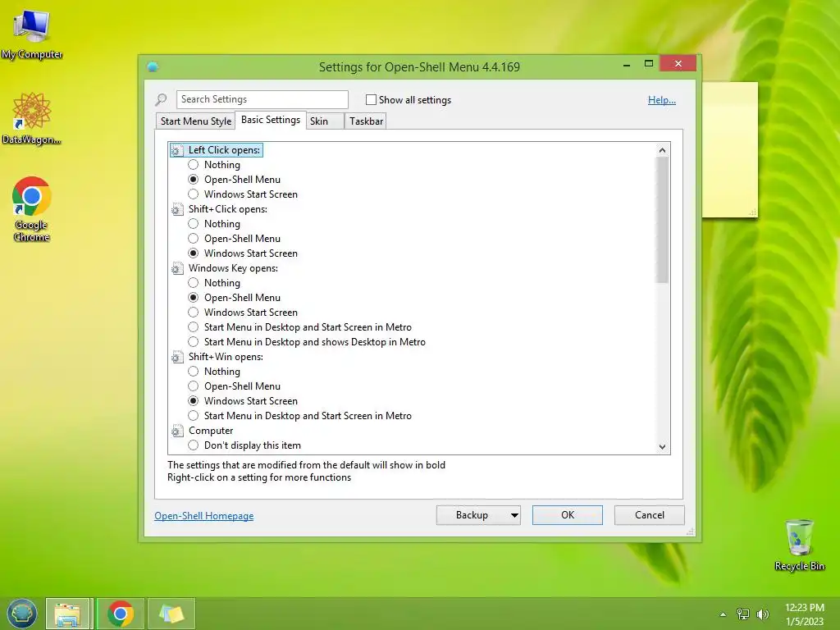Select the Computer setting heading
The image size is (840, 630).
pyautogui.click(x=211, y=431)
